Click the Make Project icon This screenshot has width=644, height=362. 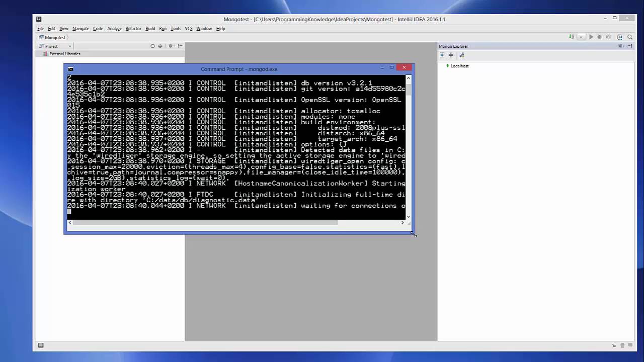pyautogui.click(x=572, y=37)
